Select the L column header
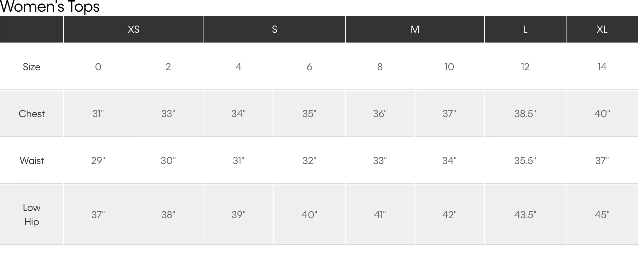This screenshot has height=267, width=644. point(525,29)
